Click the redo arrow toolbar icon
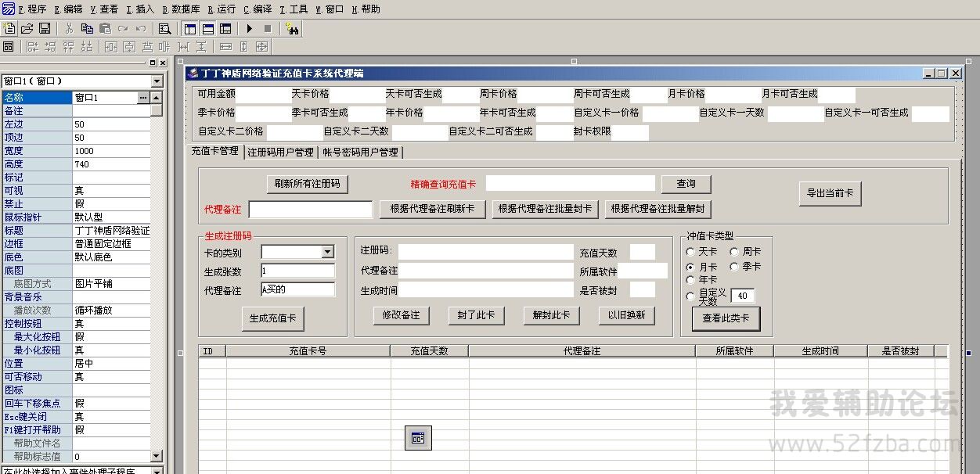This screenshot has width=980, height=474. pyautogui.click(x=123, y=28)
